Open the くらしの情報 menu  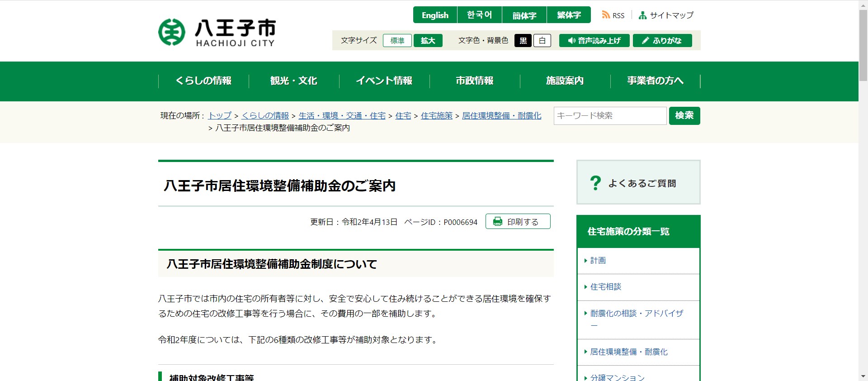point(203,81)
